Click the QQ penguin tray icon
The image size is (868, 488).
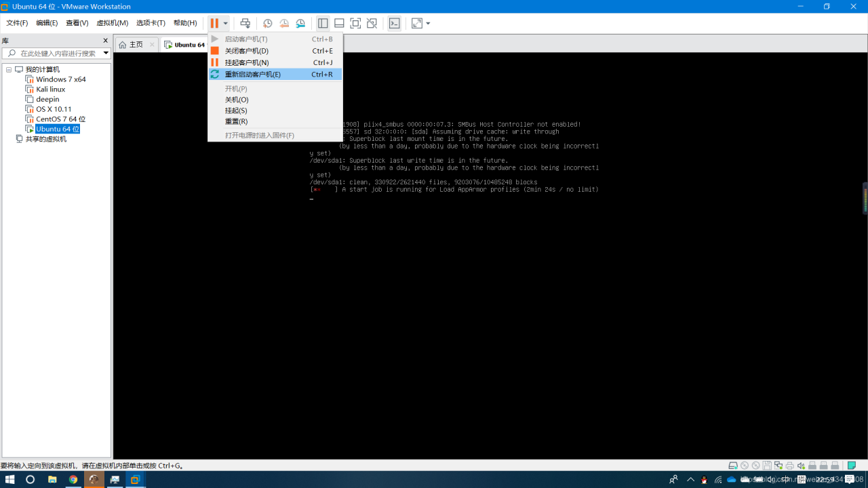tap(705, 479)
